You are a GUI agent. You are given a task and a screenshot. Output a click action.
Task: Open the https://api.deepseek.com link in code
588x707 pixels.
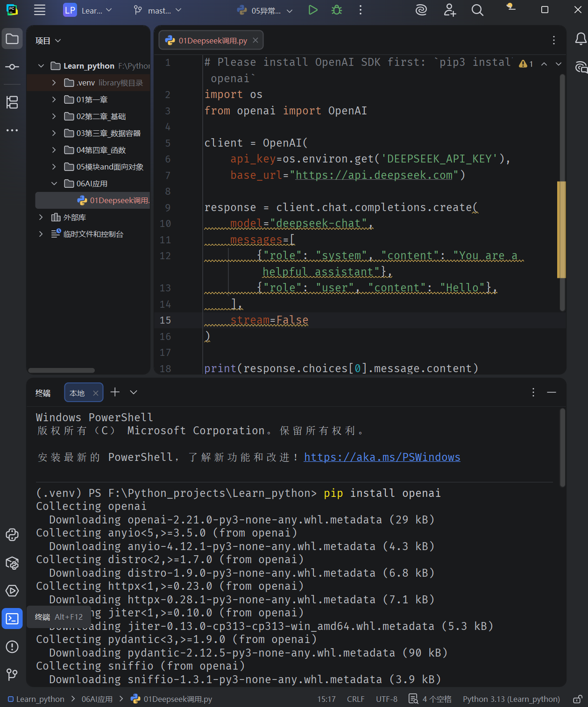pyautogui.click(x=374, y=175)
